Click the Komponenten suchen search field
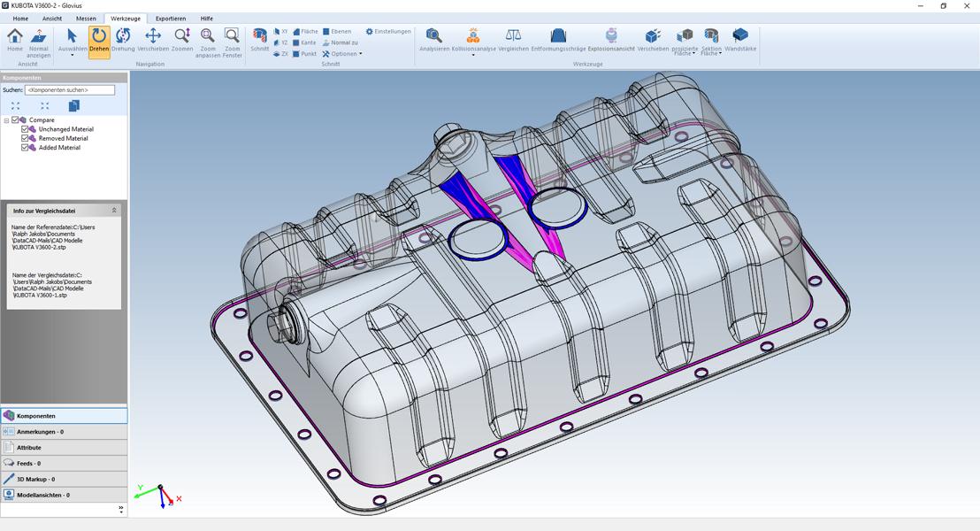Screen dimensions: 980x531 tap(70, 90)
